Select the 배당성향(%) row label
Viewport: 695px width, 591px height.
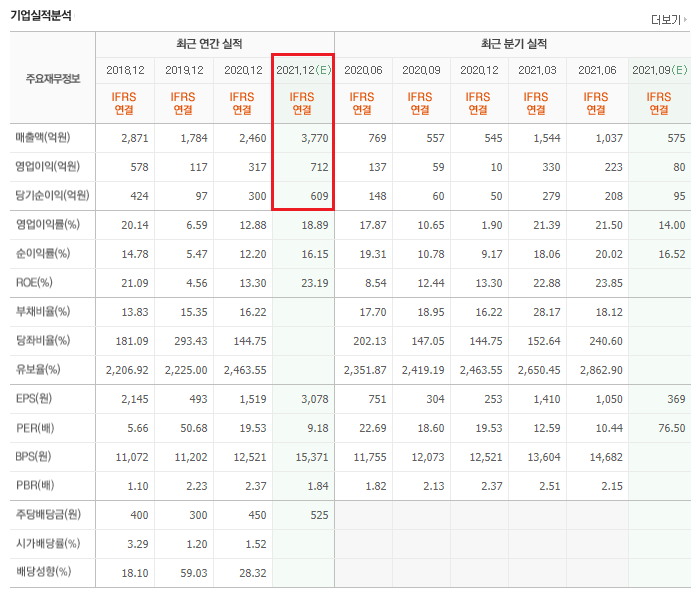(43, 571)
